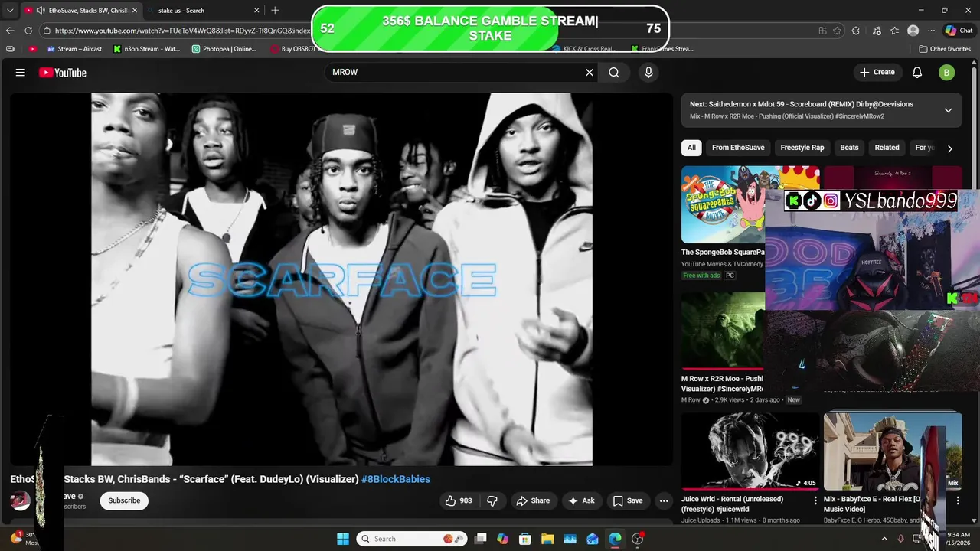
Task: Open Other favorites folder
Action: [945, 49]
